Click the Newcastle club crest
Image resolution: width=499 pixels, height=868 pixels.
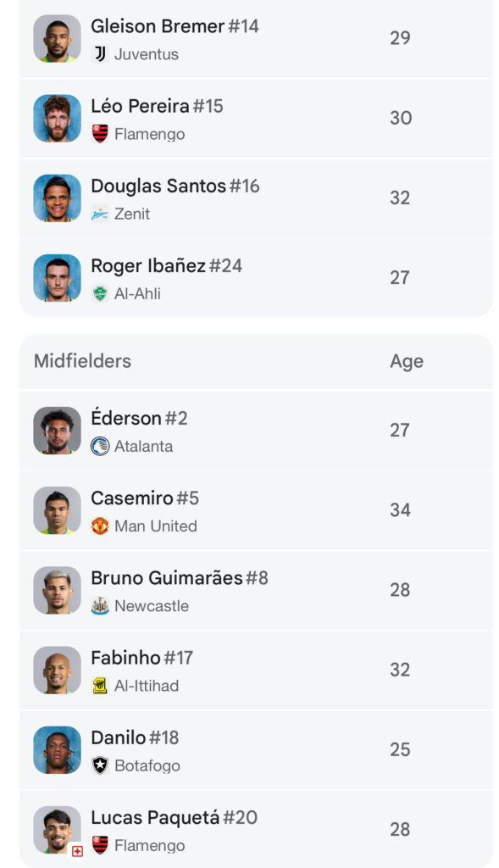coord(100,605)
